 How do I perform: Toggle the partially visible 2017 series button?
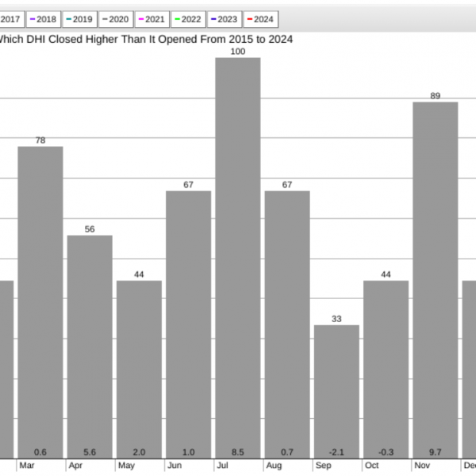coord(12,19)
